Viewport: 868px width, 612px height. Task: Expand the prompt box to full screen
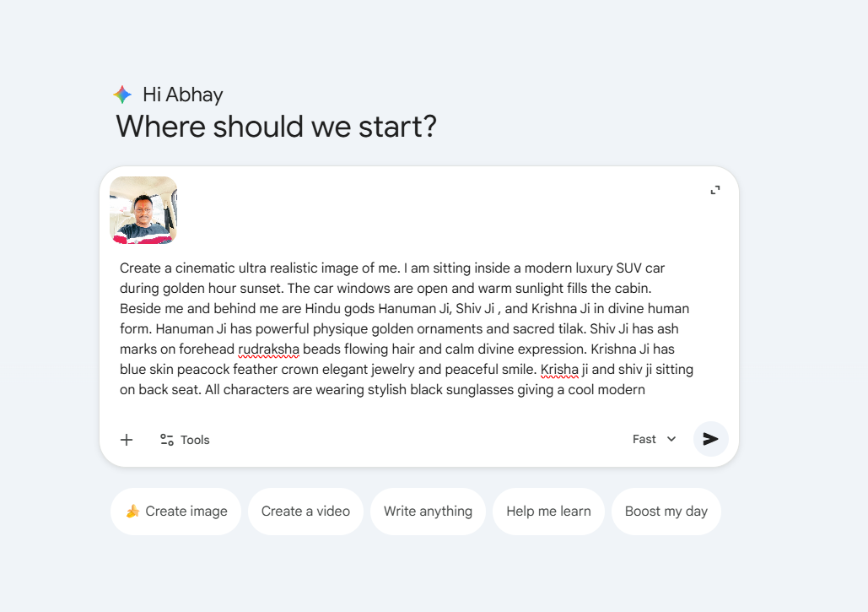(x=715, y=191)
